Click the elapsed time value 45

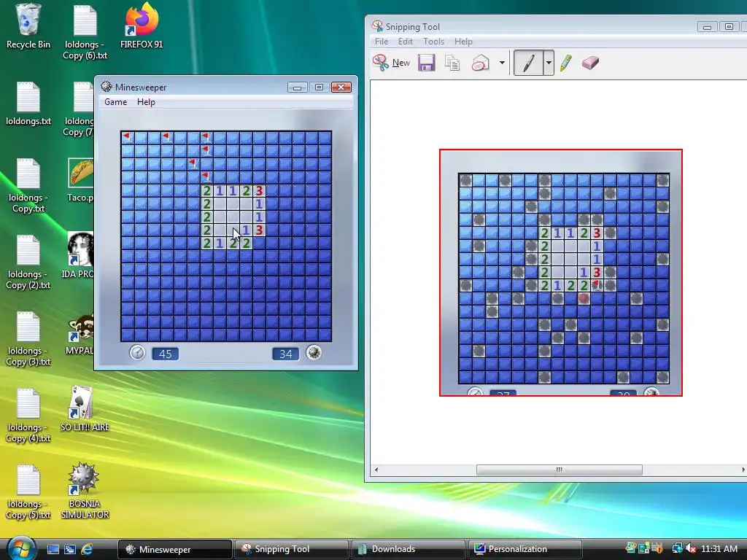click(x=166, y=354)
